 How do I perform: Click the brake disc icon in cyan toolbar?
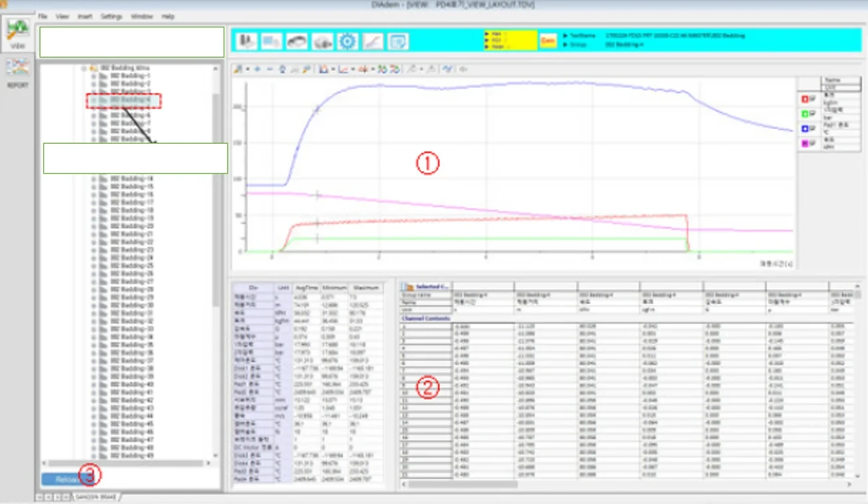coord(297,41)
